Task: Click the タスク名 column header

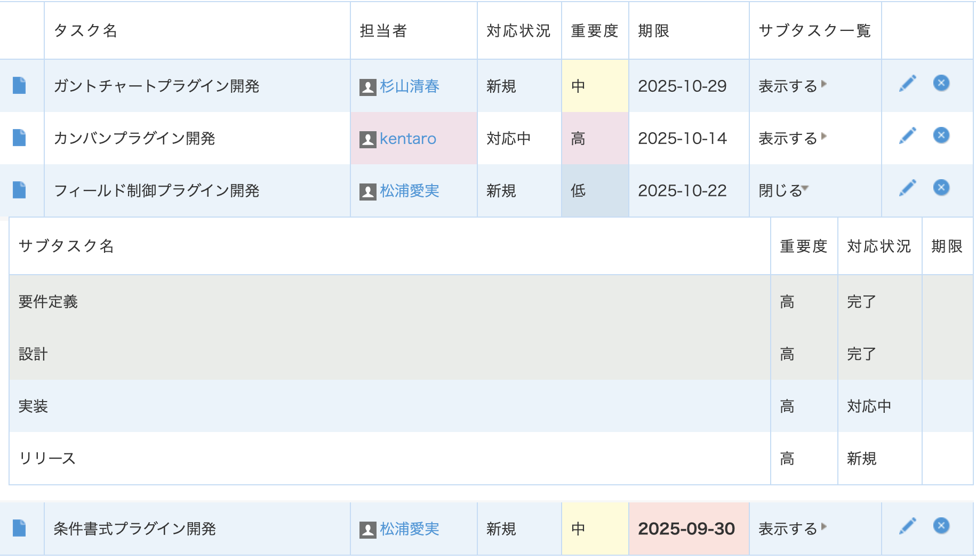Action: [x=85, y=31]
